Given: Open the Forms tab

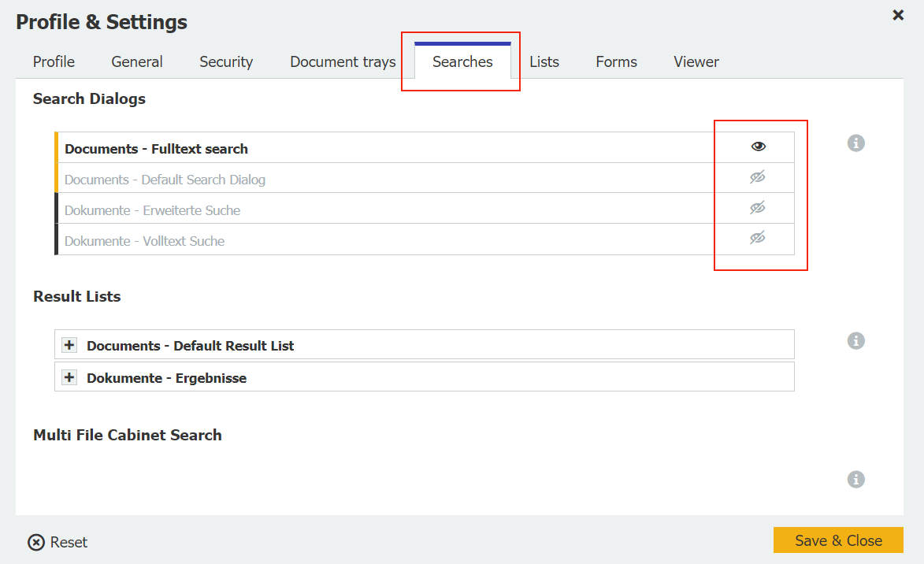Looking at the screenshot, I should (616, 61).
